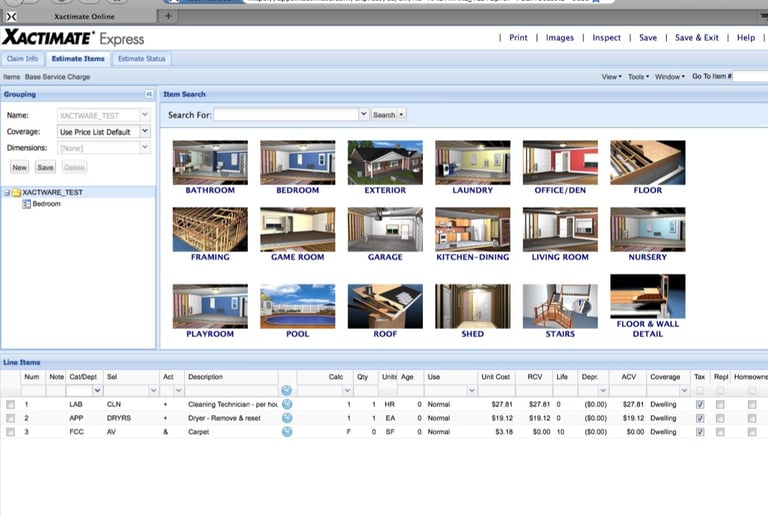Collapse the Grouping panel with double-arrow icon
The image size is (768, 516).
coord(149,94)
